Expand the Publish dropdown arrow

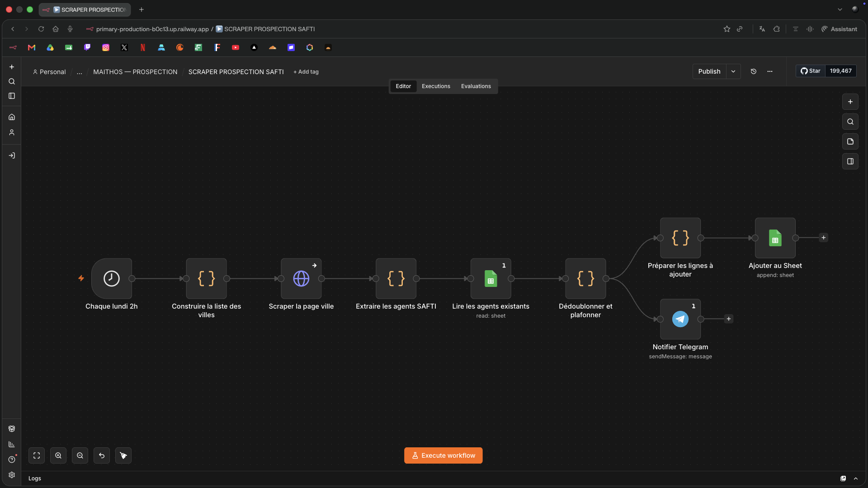(733, 71)
